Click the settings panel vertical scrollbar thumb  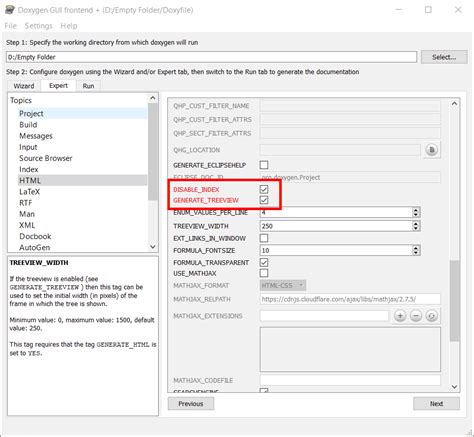click(x=454, y=301)
